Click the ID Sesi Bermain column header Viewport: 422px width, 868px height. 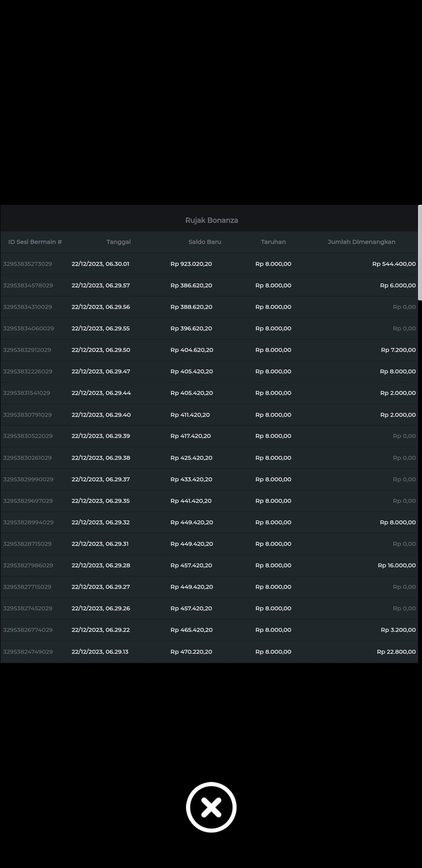click(35, 242)
